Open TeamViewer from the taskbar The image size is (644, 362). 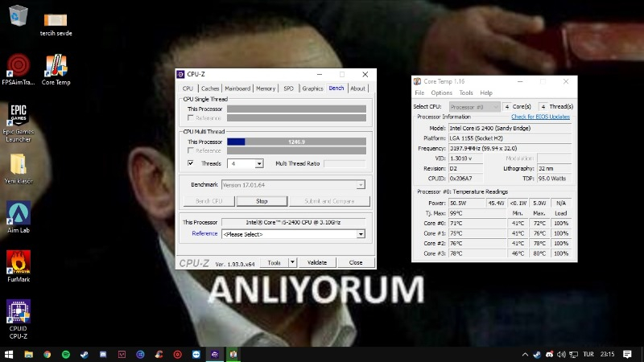[196, 354]
